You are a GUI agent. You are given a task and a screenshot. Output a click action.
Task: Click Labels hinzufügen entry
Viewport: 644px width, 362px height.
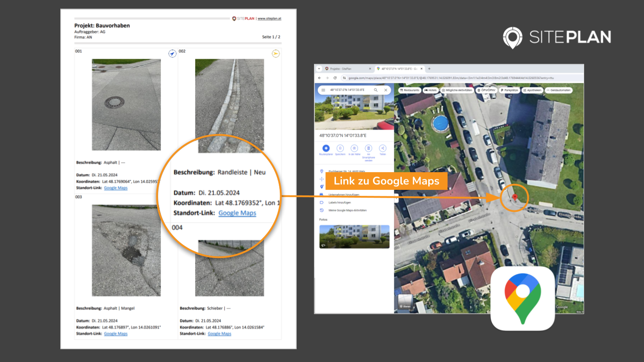pyautogui.click(x=340, y=202)
